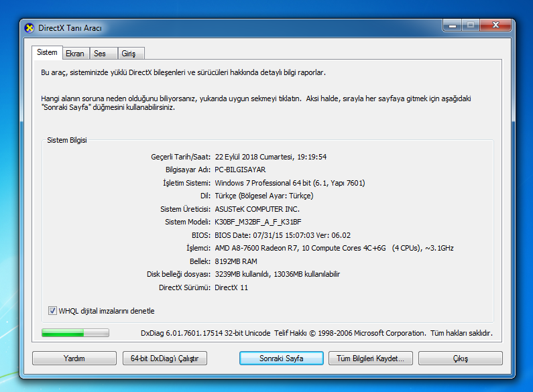Click the green progress bar
The image size is (533, 392).
(x=75, y=332)
